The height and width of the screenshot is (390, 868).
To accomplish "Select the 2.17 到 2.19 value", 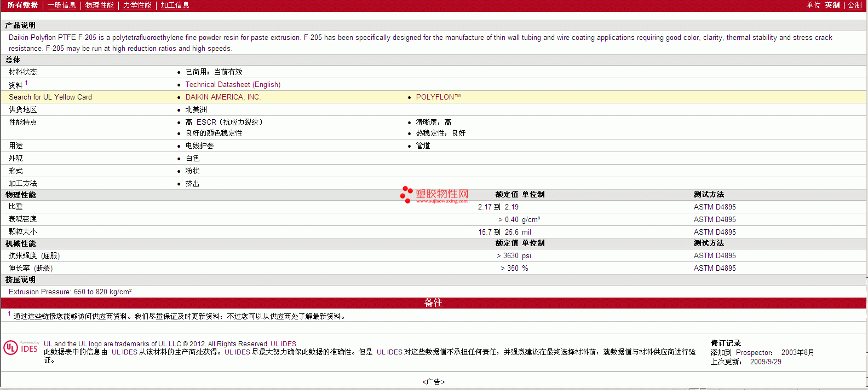I will (498, 207).
